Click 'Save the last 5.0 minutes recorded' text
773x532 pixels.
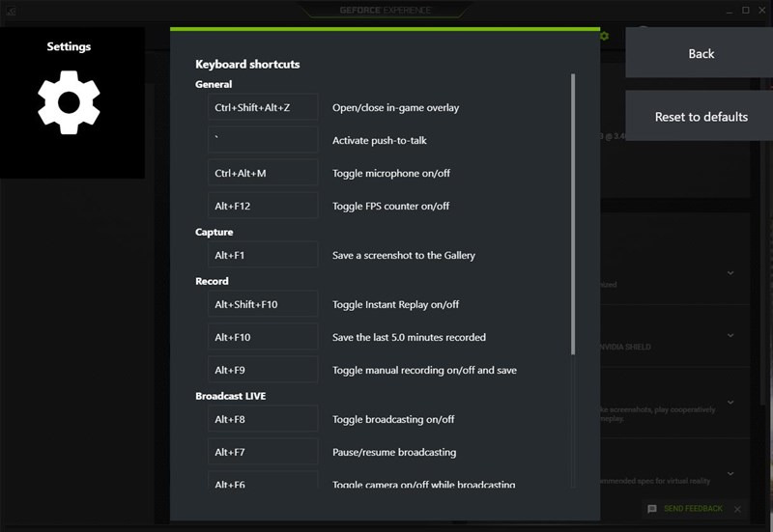click(x=409, y=337)
